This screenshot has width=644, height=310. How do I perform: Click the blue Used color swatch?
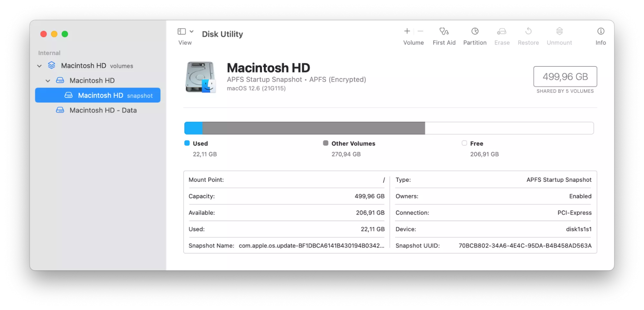point(187,143)
